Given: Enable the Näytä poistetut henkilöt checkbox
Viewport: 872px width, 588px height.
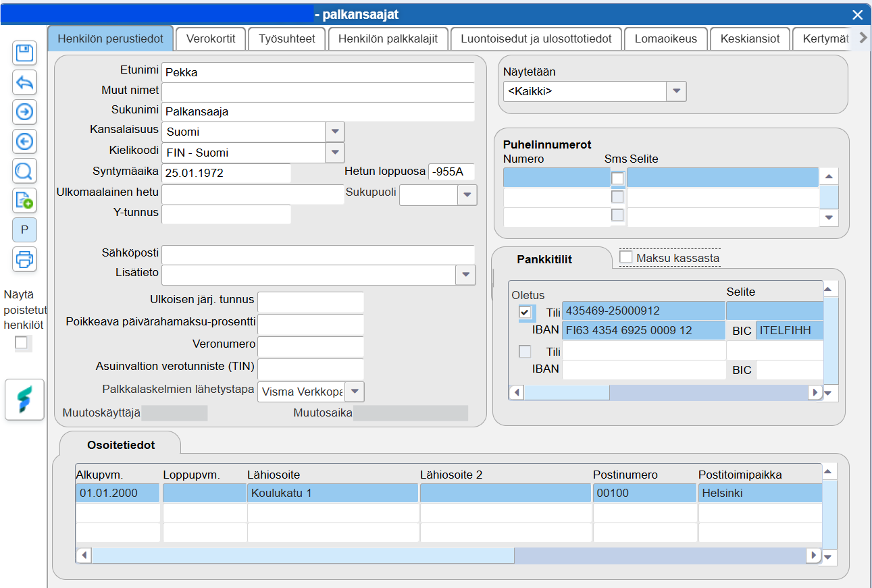Looking at the screenshot, I should 22,343.
